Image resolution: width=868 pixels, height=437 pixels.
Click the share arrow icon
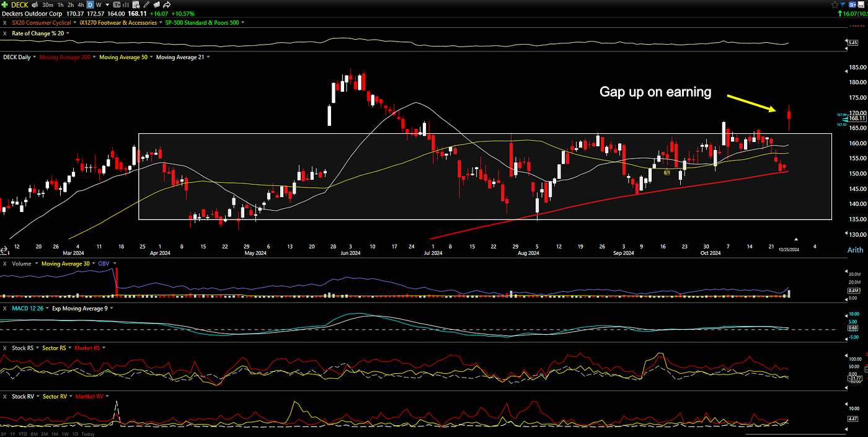point(167,5)
